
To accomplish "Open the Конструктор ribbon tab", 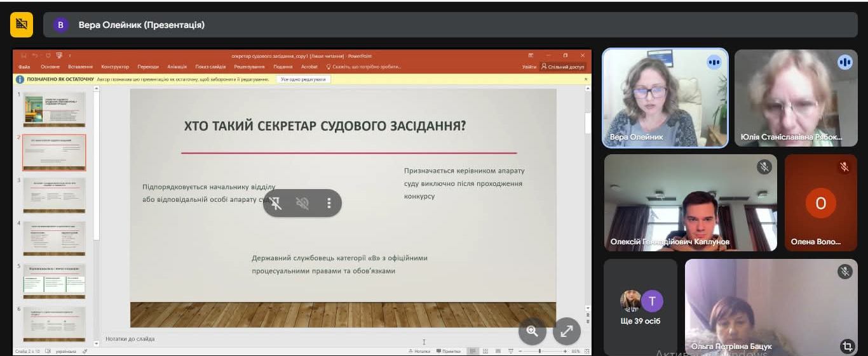I will 115,67.
